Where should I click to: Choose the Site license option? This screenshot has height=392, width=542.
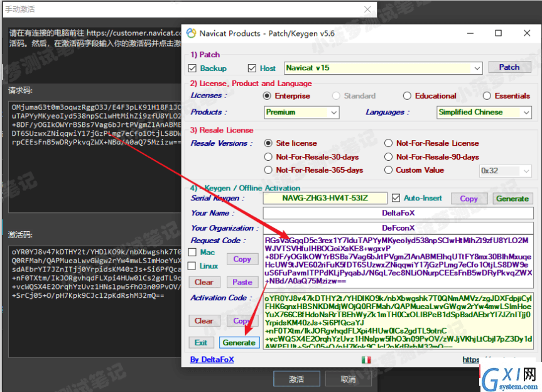pyautogui.click(x=268, y=143)
